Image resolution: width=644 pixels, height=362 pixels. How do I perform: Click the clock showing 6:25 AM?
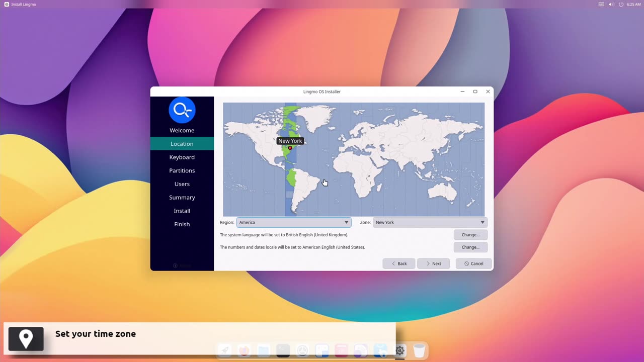[634, 4]
